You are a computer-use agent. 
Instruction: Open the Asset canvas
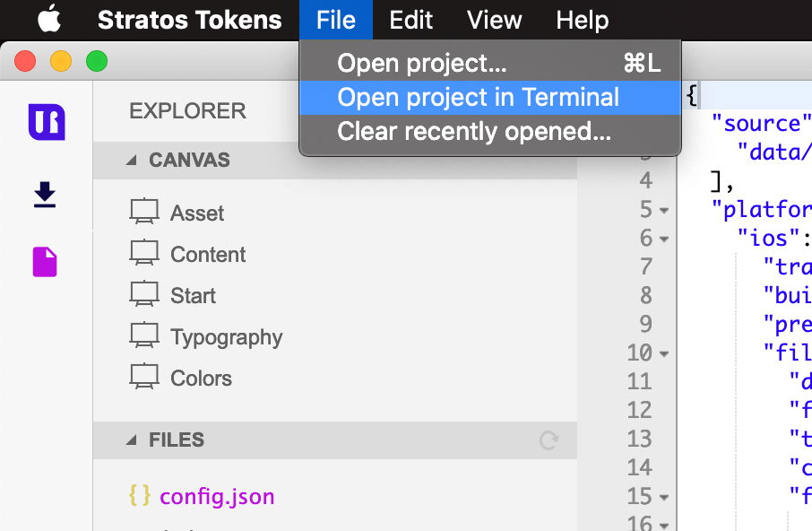[x=197, y=213]
